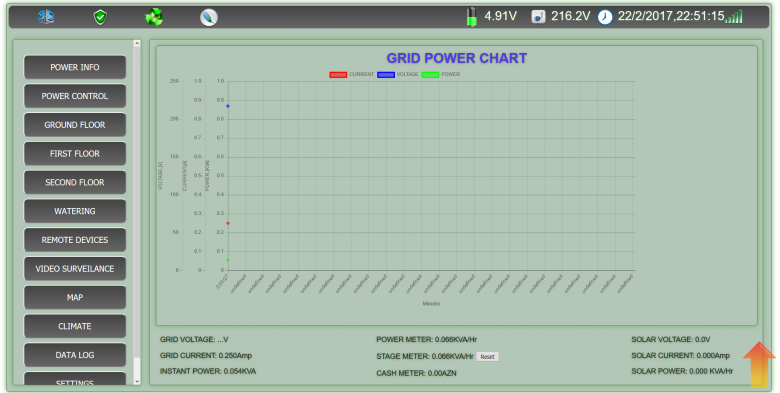This screenshot has width=780, height=393.
Task: Click the red current data point
Action: click(228, 223)
